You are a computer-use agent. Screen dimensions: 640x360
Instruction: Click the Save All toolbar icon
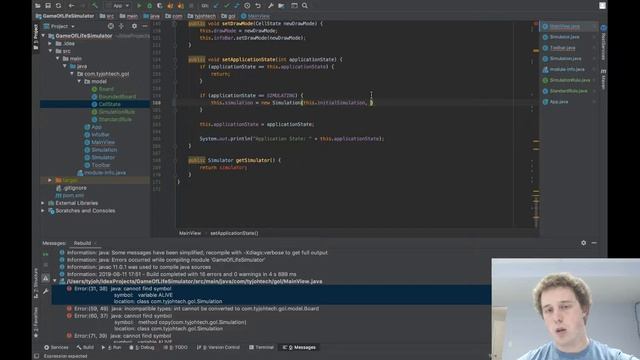pyautogui.click(x=48, y=6)
